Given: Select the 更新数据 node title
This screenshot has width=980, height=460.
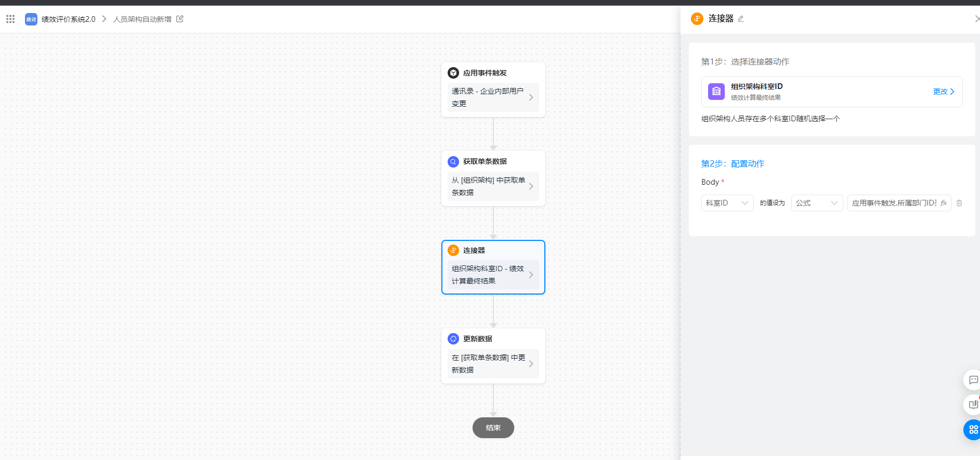Looking at the screenshot, I should point(477,339).
